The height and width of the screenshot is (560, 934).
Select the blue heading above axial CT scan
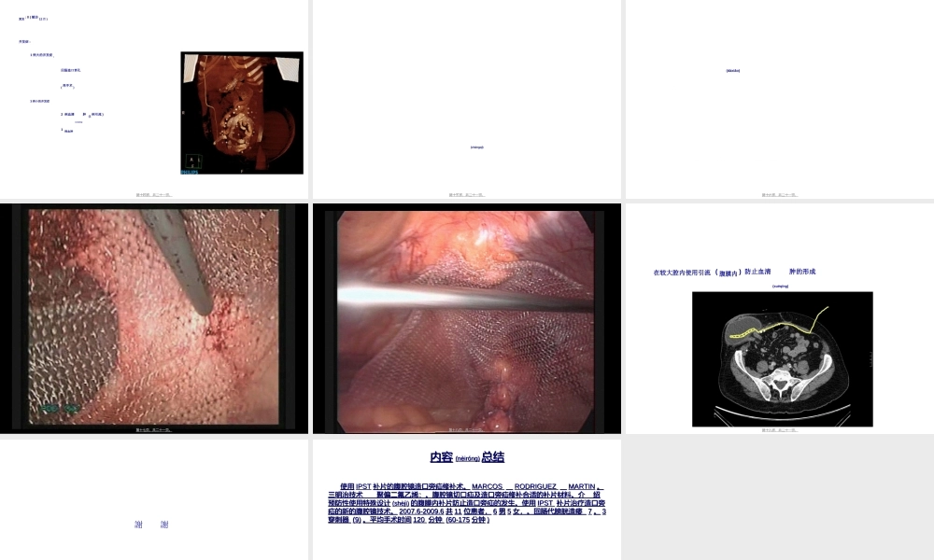734,272
